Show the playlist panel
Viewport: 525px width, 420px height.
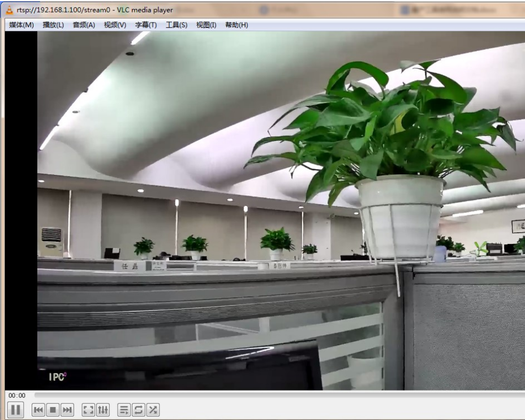pyautogui.click(x=124, y=409)
